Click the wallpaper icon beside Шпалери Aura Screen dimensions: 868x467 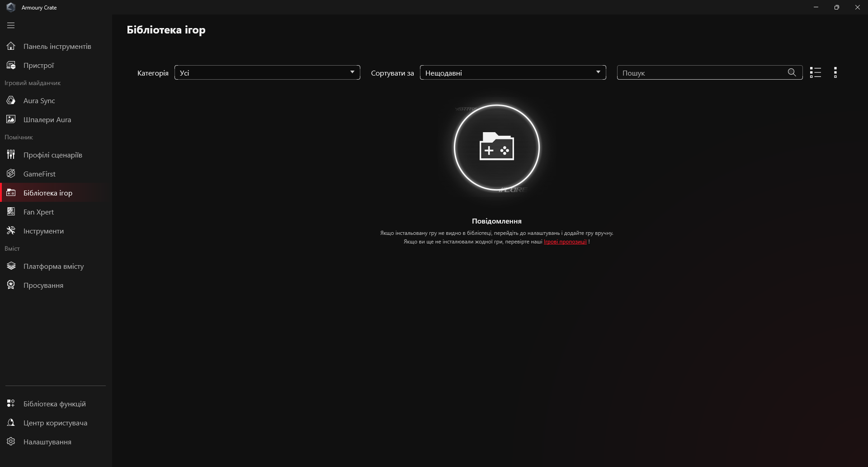[11, 119]
